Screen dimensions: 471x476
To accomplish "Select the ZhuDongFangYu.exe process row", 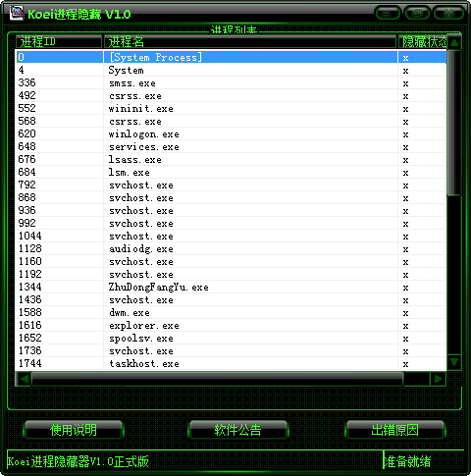I will click(x=231, y=288).
